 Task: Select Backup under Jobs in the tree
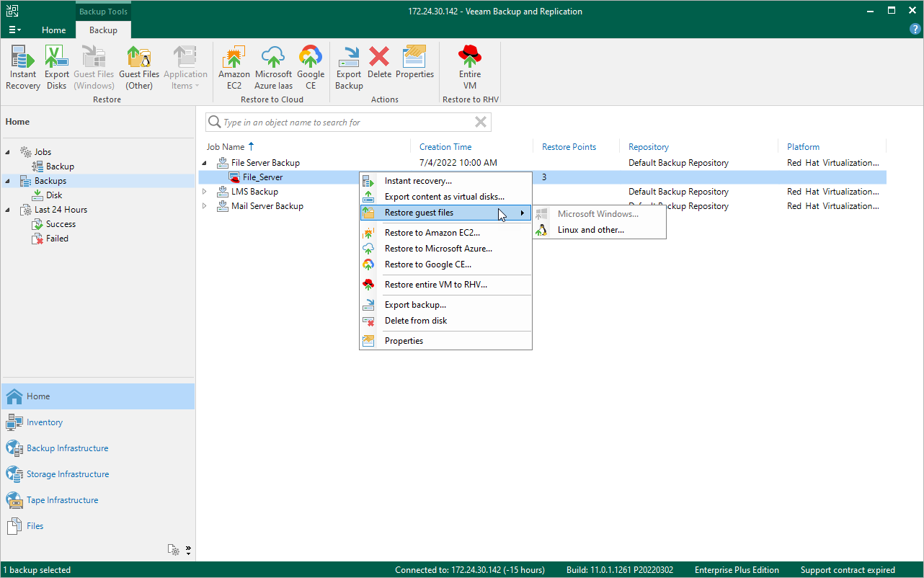(x=60, y=166)
